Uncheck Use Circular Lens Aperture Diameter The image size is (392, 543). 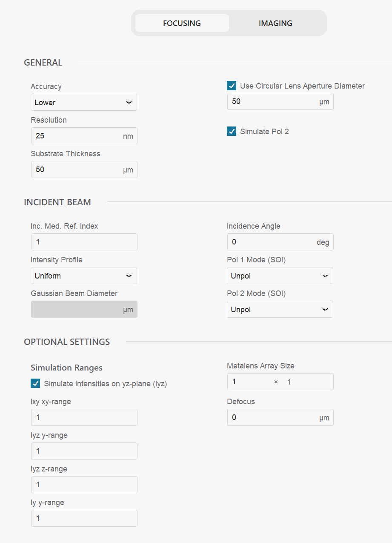pos(232,86)
